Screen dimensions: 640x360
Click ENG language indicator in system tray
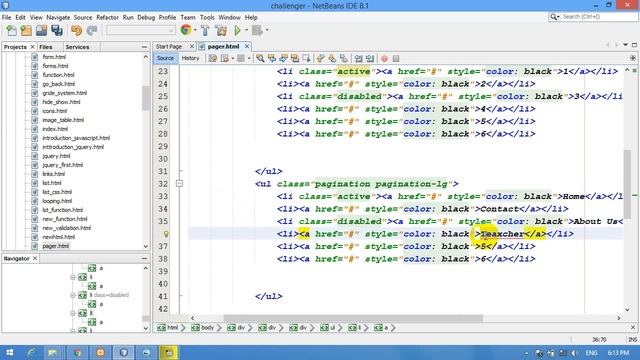(591, 353)
